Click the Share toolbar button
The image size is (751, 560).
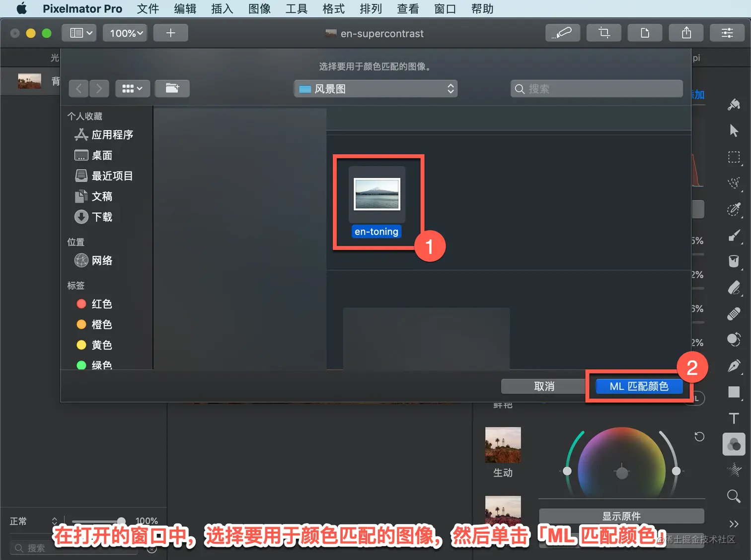coord(686,33)
